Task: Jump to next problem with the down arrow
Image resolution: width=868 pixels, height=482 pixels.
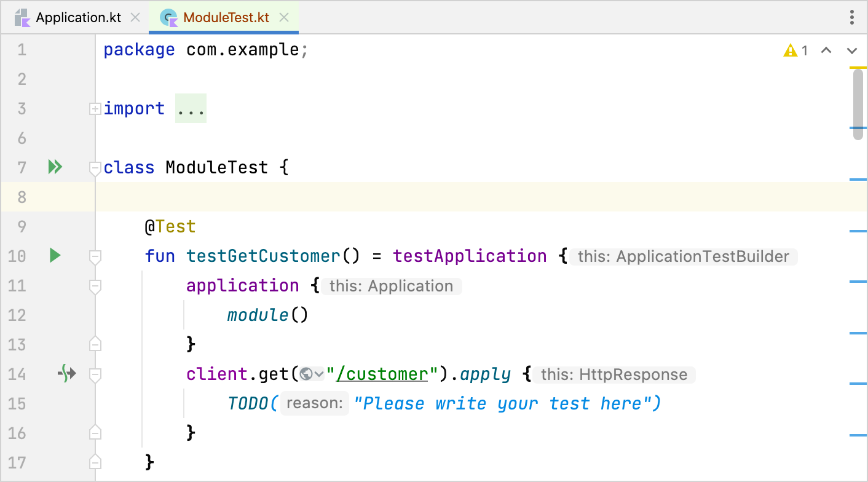Action: (851, 50)
